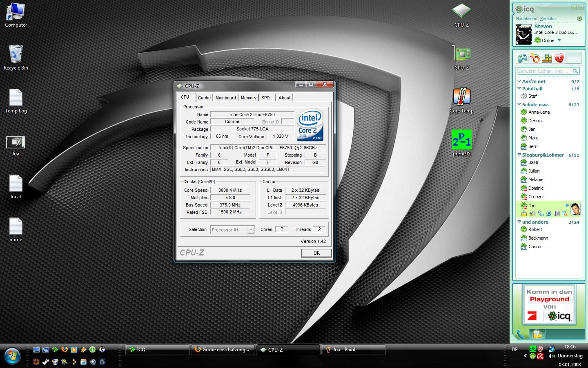Collapse the Schule usw. contact group

click(519, 104)
